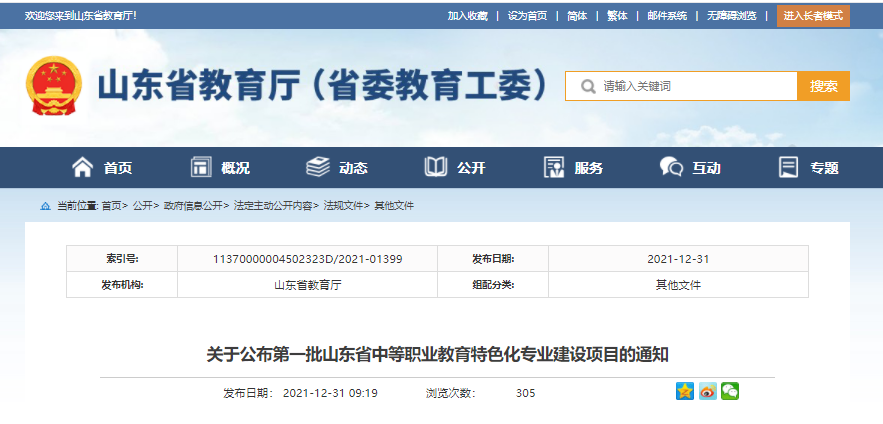Click the 服务 service icon
Viewport: 883px width, 424px height.
click(554, 167)
